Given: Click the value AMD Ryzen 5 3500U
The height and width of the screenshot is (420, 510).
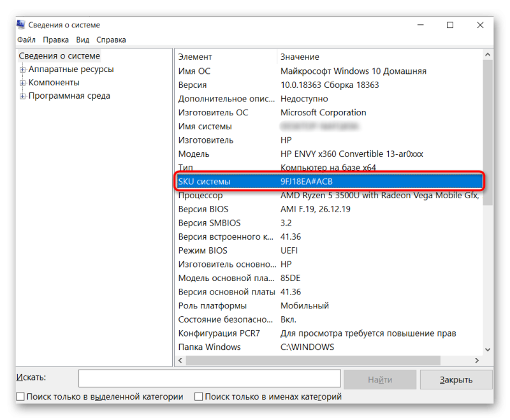Looking at the screenshot, I should 379,196.
